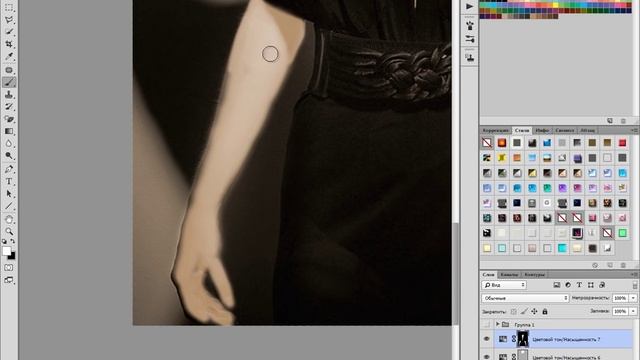Screen dimensions: 640x360
Task: Apply the No Style preset
Action: tap(487, 142)
